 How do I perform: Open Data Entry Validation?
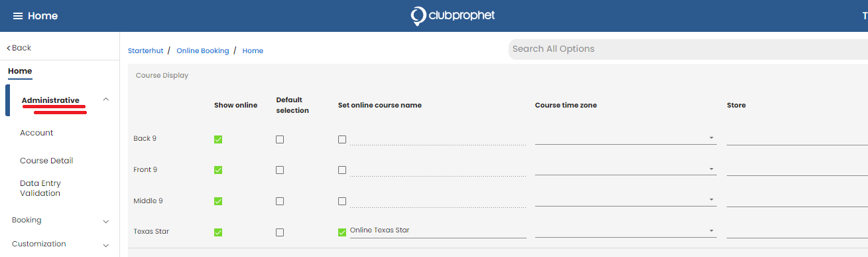coord(40,189)
